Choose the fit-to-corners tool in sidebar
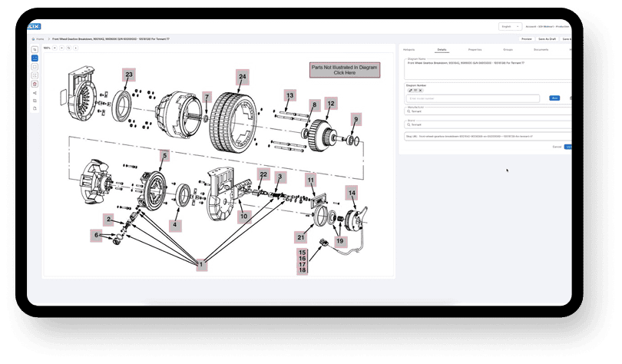Image resolution: width=622 pixels, height=364 pixels. pyautogui.click(x=35, y=75)
